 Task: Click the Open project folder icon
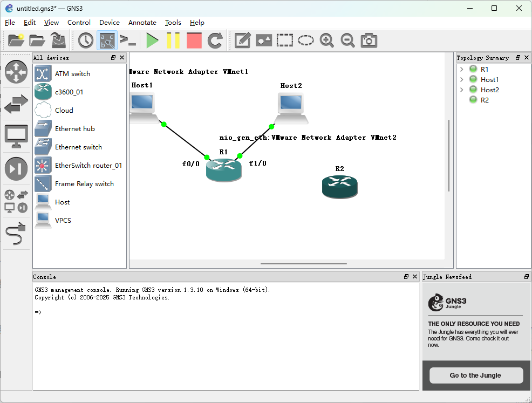pos(37,40)
